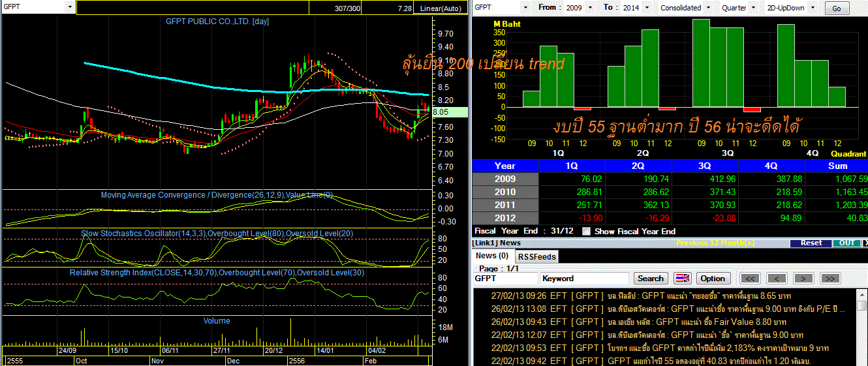Image resolution: width=868 pixels, height=366 pixels.
Task: Switch news language with the flag icon
Action: click(x=682, y=278)
